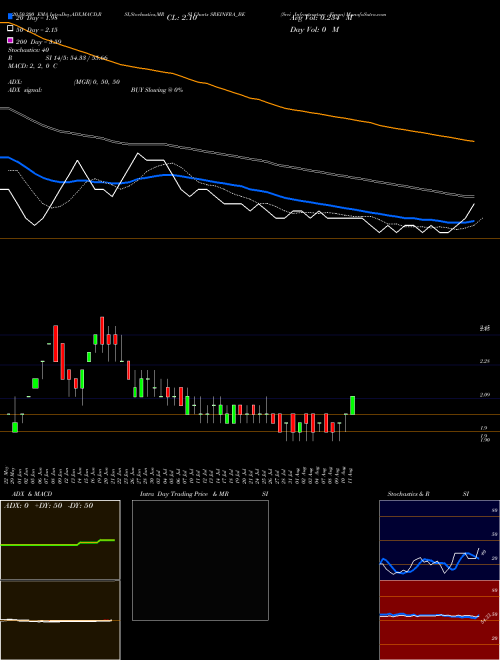This screenshot has width=500, height=660.
Task: Click the 'Avg Vol: 0.234 M' text
Action: click(x=321, y=18)
